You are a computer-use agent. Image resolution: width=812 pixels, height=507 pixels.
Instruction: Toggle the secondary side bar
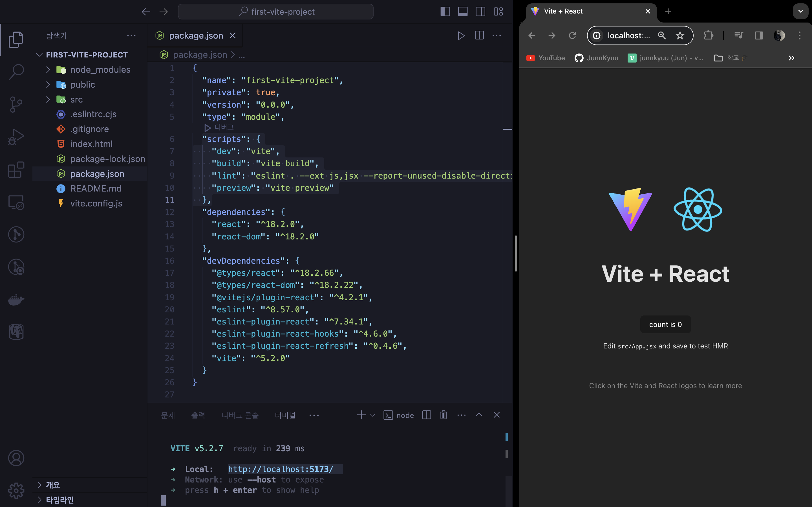point(480,12)
